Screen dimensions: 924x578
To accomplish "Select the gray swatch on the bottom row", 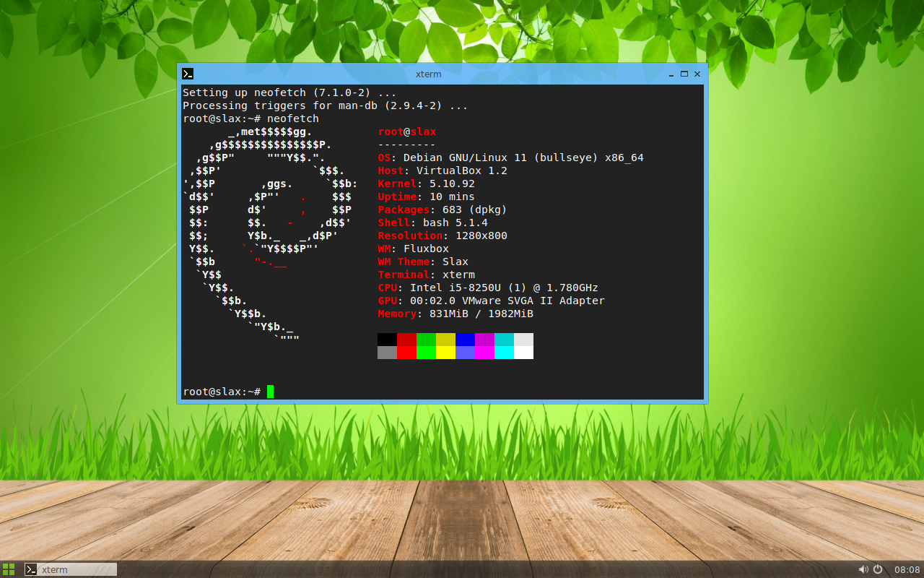I will point(387,353).
